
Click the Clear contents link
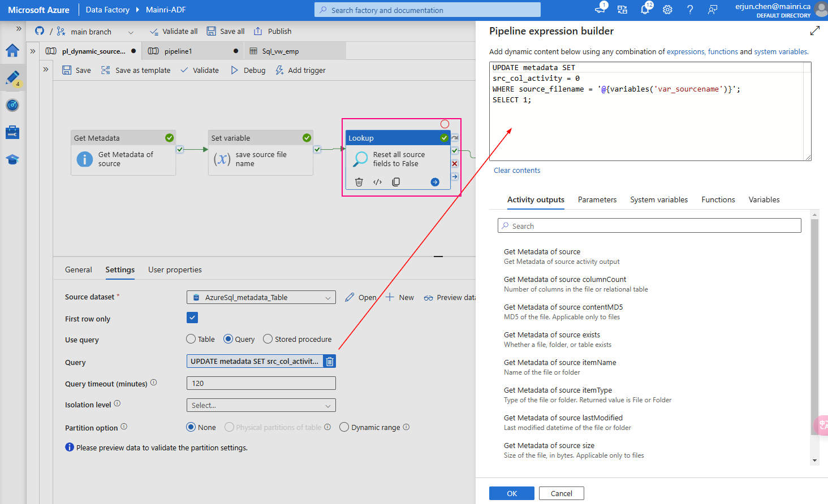[x=516, y=170]
